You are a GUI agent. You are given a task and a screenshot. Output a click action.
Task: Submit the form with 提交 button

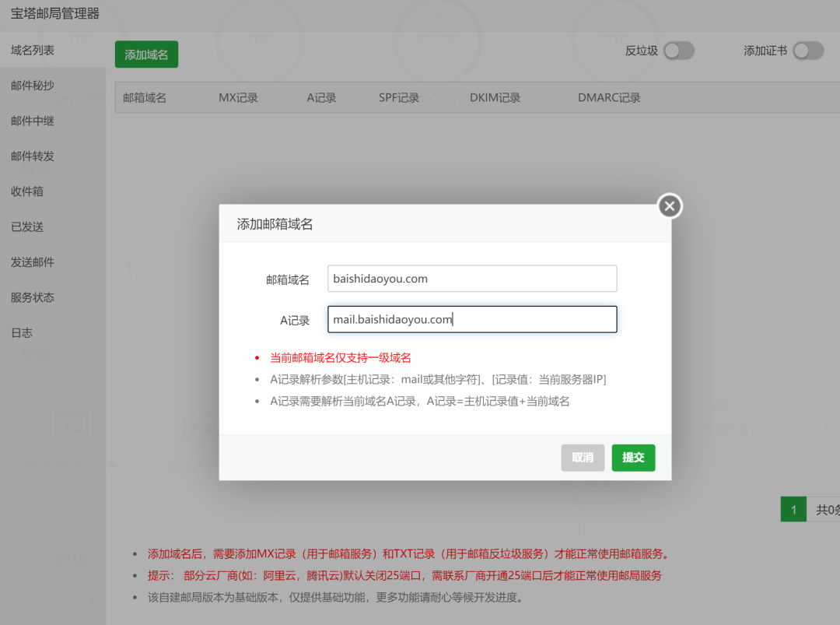click(633, 458)
